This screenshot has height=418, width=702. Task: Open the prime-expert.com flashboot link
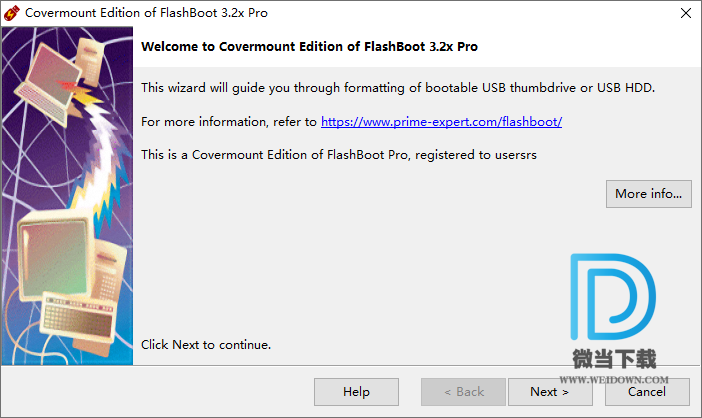(441, 122)
